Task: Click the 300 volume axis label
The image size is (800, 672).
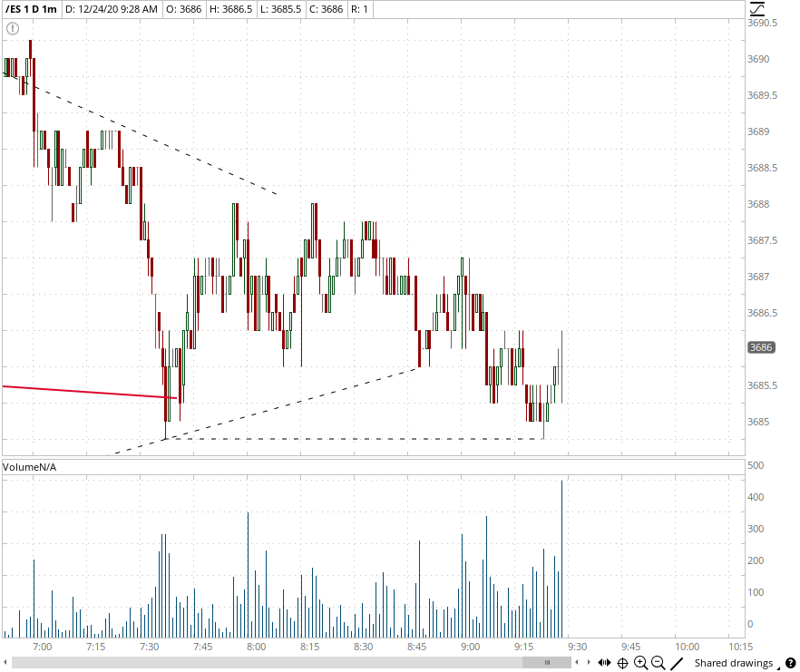Action: pos(756,529)
